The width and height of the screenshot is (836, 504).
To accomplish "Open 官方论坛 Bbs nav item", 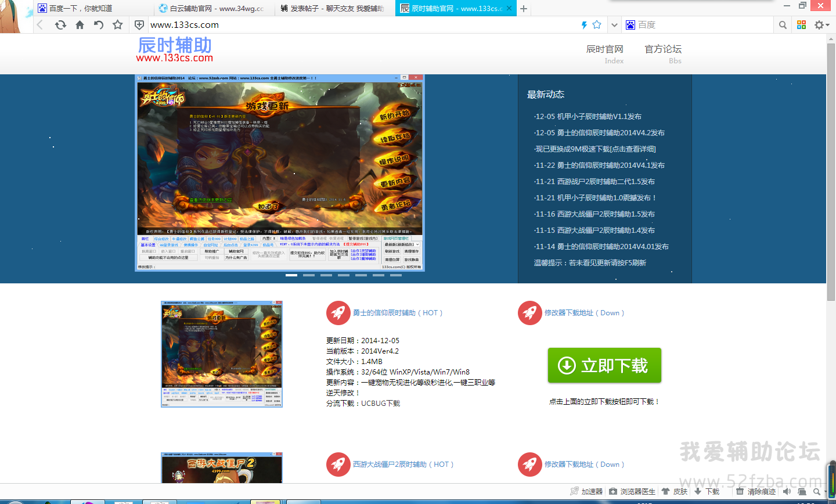I will pos(663,53).
